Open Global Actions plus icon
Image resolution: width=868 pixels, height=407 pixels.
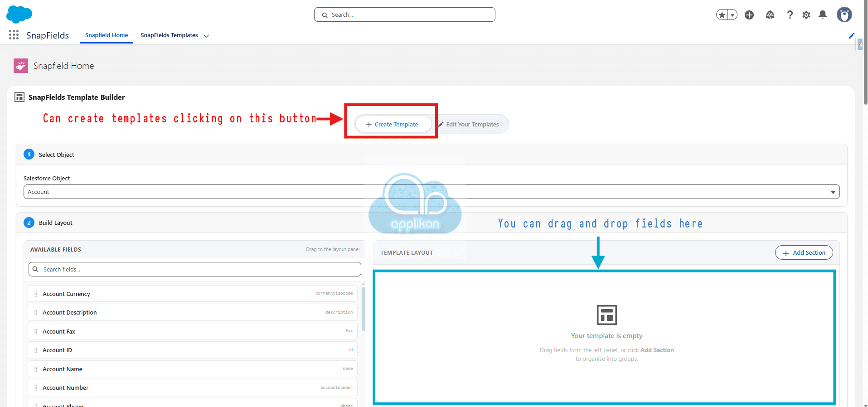[x=749, y=15]
